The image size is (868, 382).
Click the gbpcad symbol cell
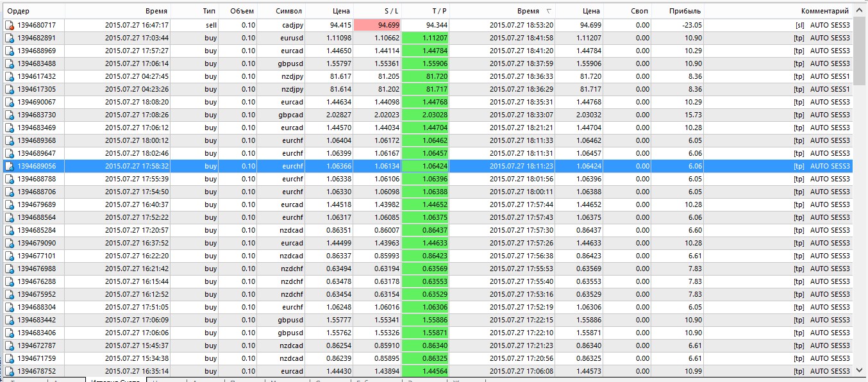pos(292,115)
